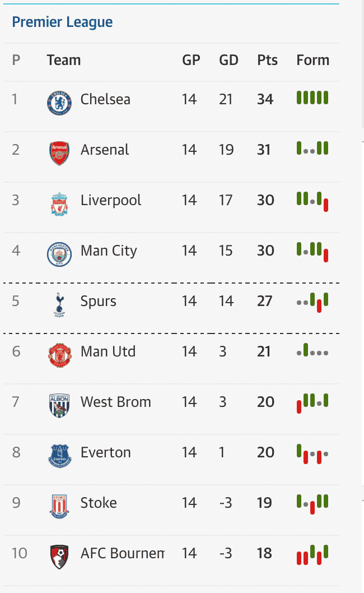Click the Liverpool club crest icon
Image resolution: width=364 pixels, height=593 pixels.
pos(59,204)
